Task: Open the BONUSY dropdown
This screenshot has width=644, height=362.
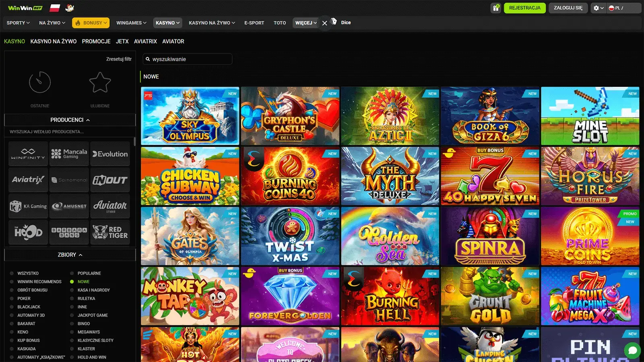Action: pyautogui.click(x=91, y=23)
